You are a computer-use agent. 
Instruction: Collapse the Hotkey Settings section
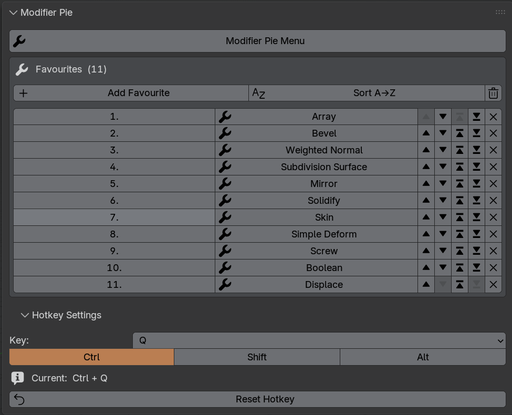[x=25, y=315]
